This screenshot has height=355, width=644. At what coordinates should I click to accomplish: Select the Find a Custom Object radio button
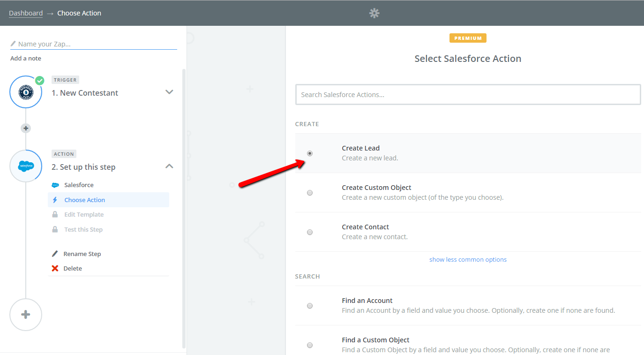coord(310,345)
